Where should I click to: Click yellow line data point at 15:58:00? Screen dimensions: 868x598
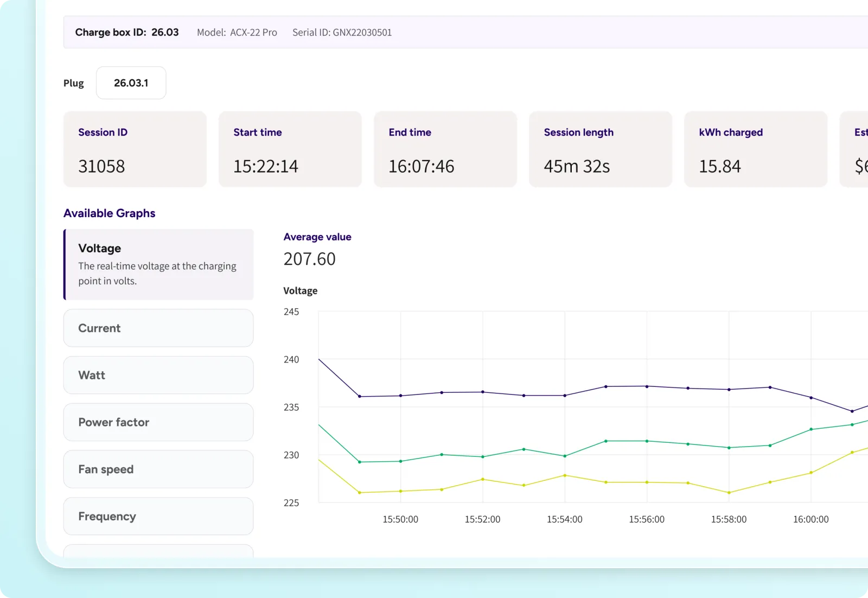tap(729, 493)
